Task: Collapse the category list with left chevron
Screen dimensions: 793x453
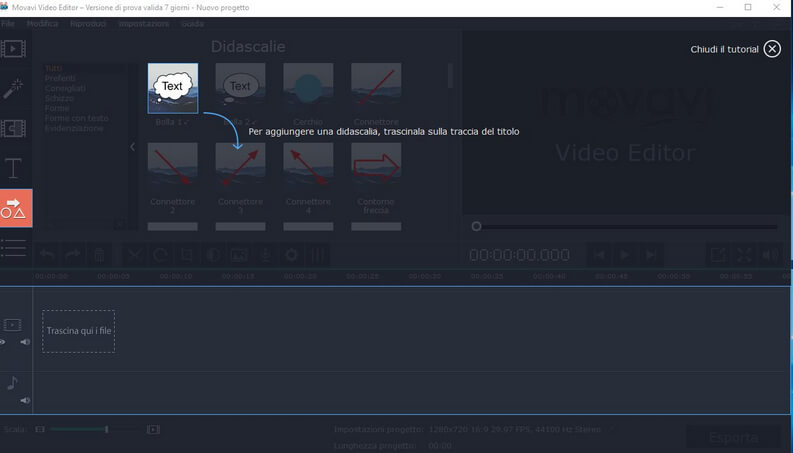Action: [133, 147]
